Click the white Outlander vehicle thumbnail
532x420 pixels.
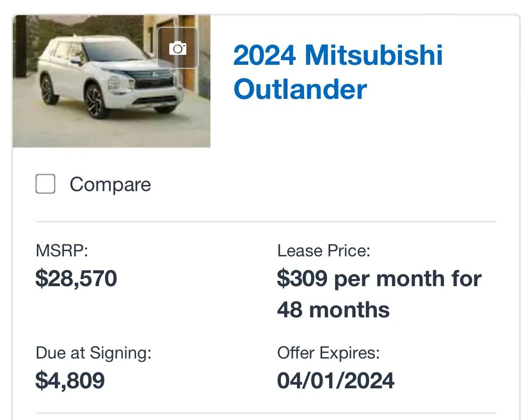coord(112,81)
